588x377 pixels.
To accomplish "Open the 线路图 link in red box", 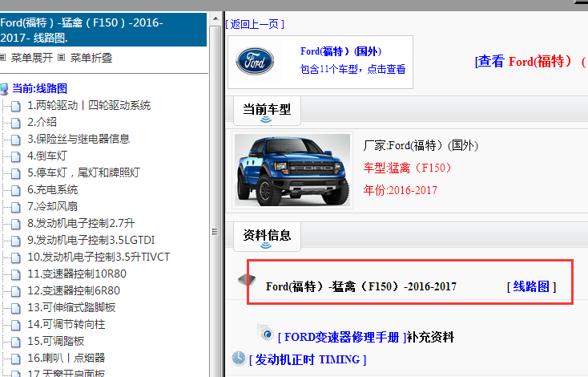I will 531,287.
